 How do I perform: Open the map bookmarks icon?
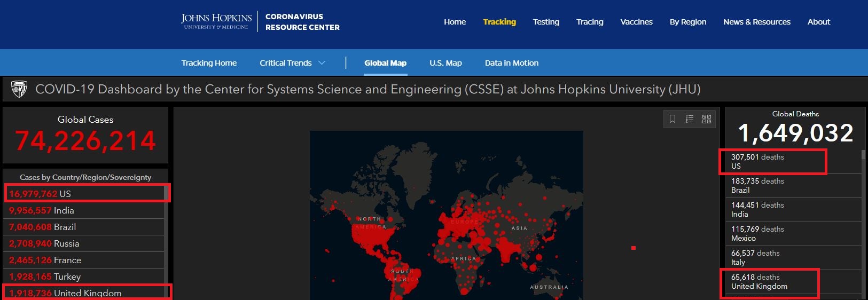coord(672,119)
